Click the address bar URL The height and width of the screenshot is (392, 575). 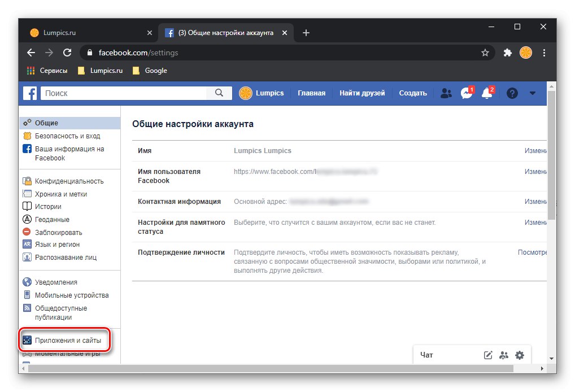138,53
